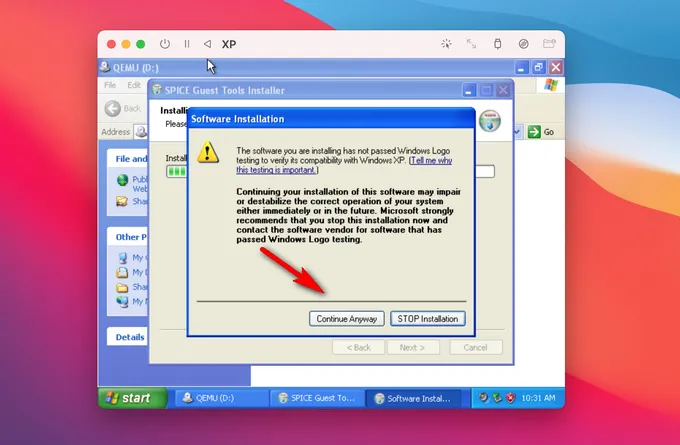Expand the Address bar dropdown arrow
The height and width of the screenshot is (445, 680).
click(x=517, y=132)
